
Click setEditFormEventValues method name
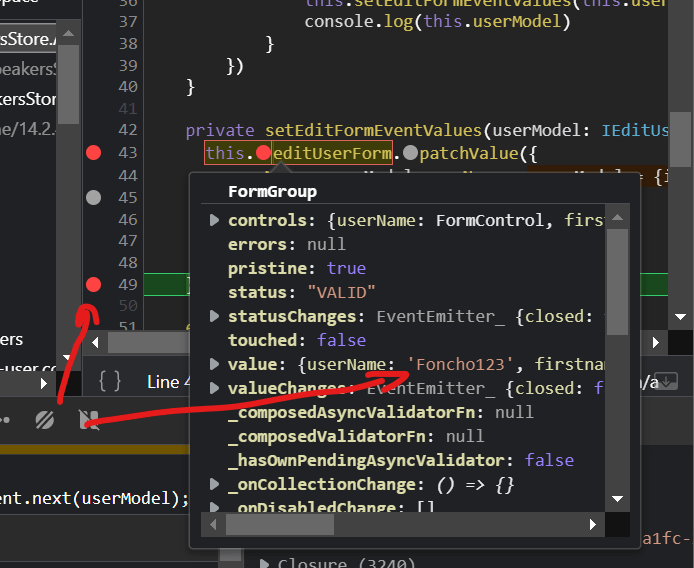pyautogui.click(x=373, y=130)
